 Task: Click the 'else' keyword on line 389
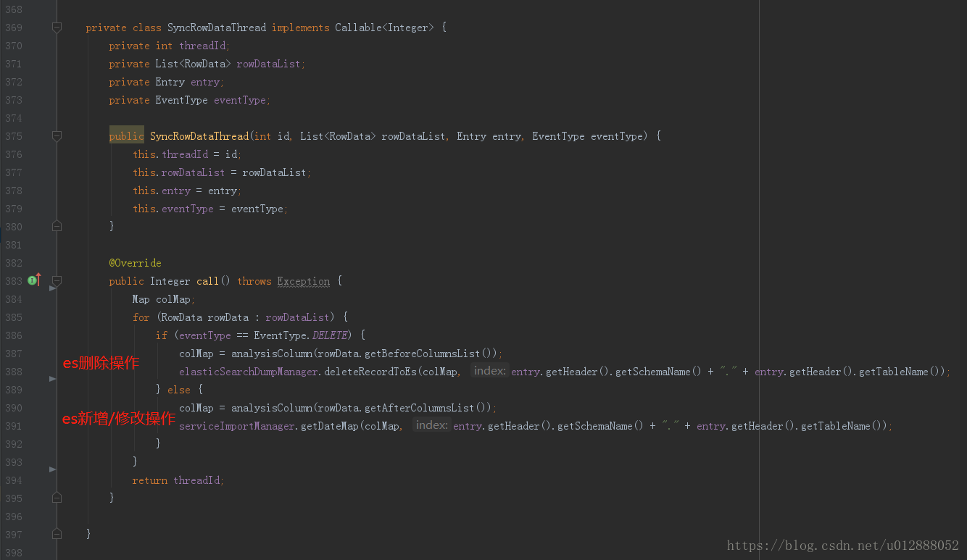point(179,390)
